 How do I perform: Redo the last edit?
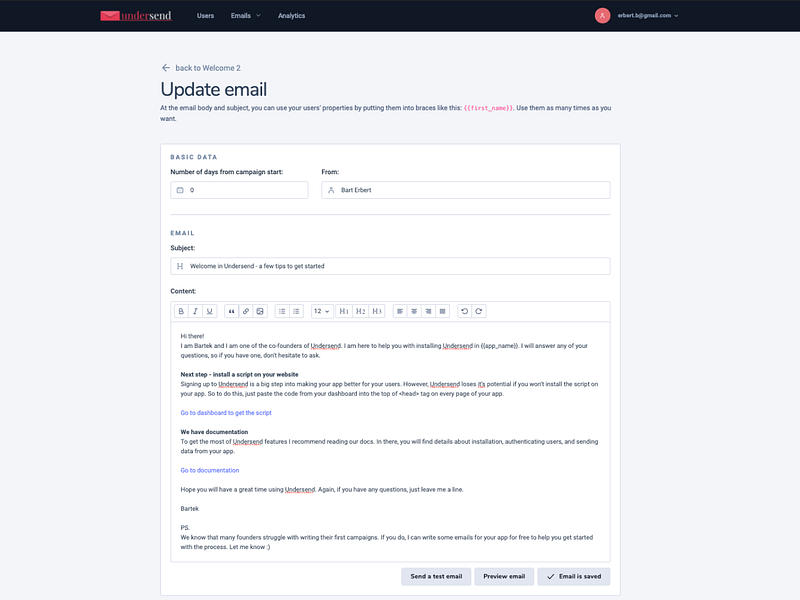479,311
